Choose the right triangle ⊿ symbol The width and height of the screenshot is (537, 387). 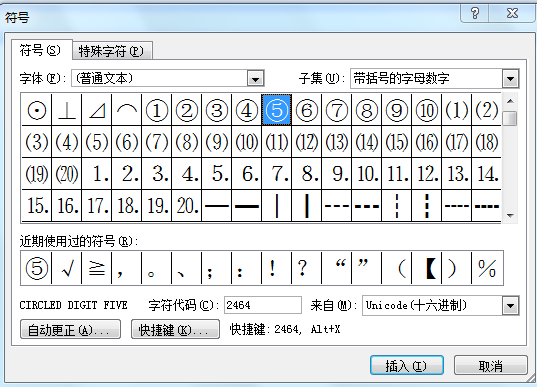click(x=97, y=110)
